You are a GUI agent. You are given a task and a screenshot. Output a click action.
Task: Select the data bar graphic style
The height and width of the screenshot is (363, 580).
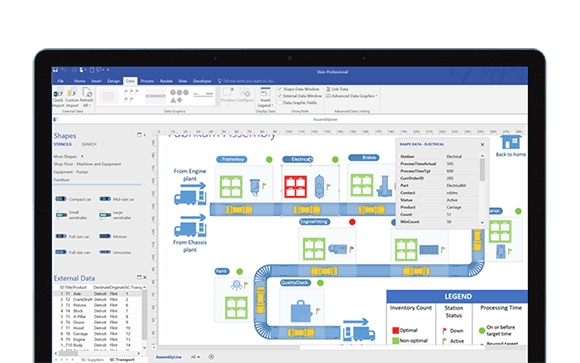pos(155,96)
